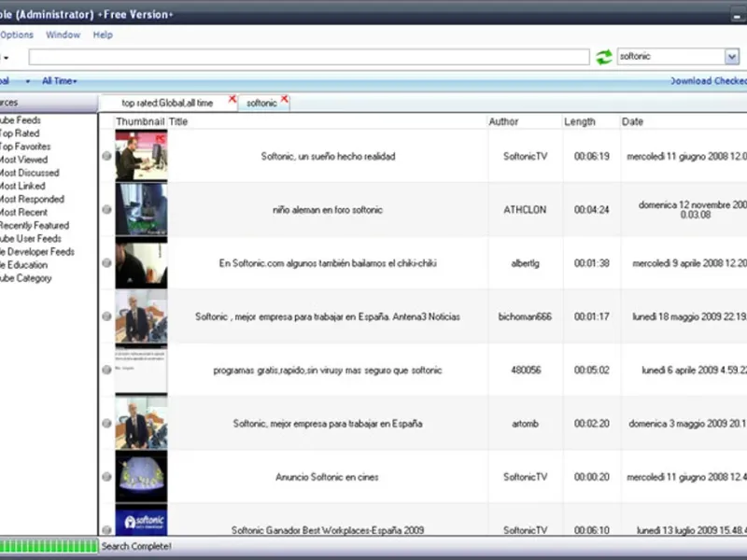Image resolution: width=747 pixels, height=560 pixels.
Task: Check the 'Softonic, un sueño hecho realidad' row
Action: (x=106, y=156)
